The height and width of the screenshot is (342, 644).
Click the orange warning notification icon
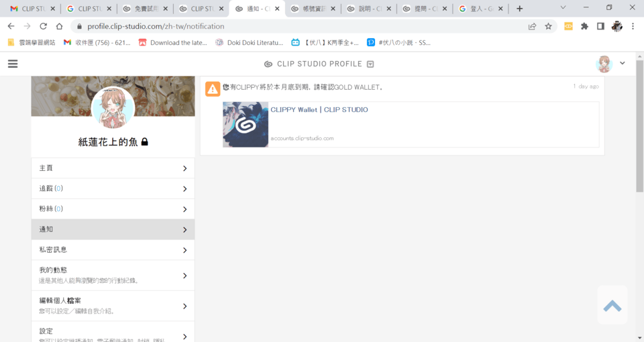(x=213, y=89)
